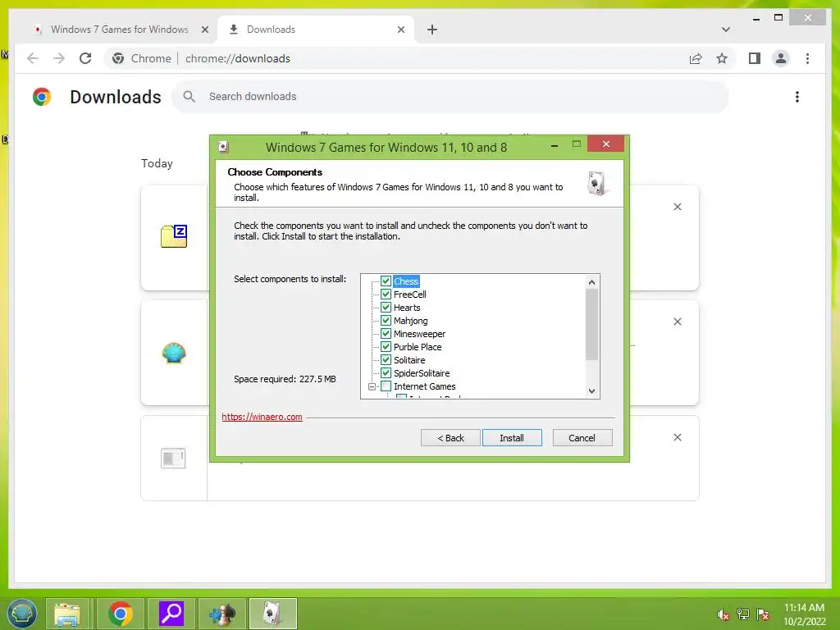
Task: Go back with the Back button
Action: (x=450, y=438)
